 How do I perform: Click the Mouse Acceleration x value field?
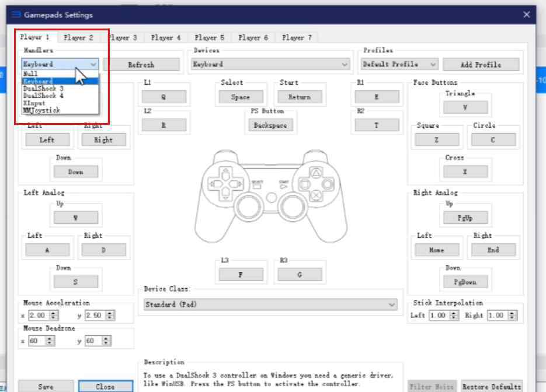click(39, 315)
